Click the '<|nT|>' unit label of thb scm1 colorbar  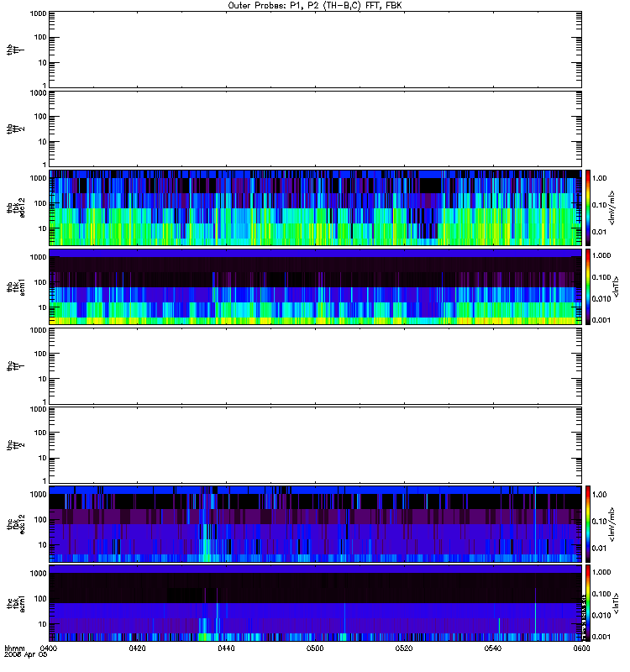(616, 286)
